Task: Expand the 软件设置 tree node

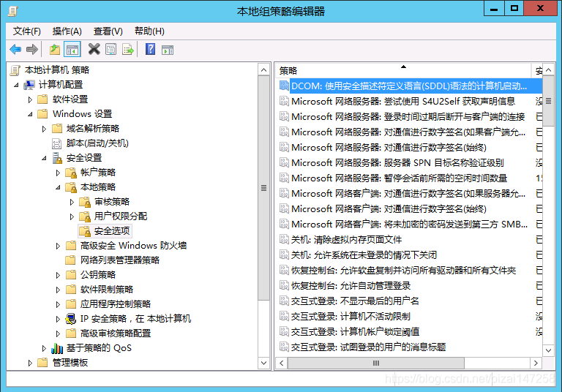Action: [x=30, y=99]
